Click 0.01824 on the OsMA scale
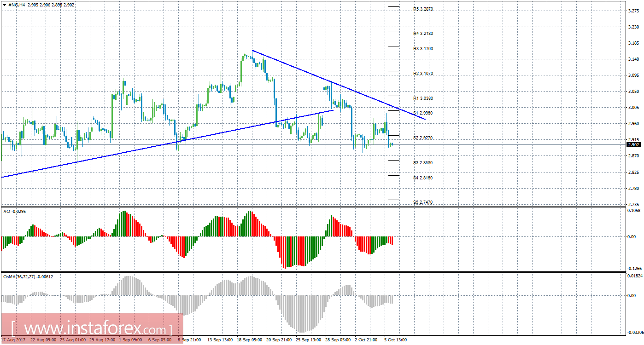 pyautogui.click(x=635, y=276)
